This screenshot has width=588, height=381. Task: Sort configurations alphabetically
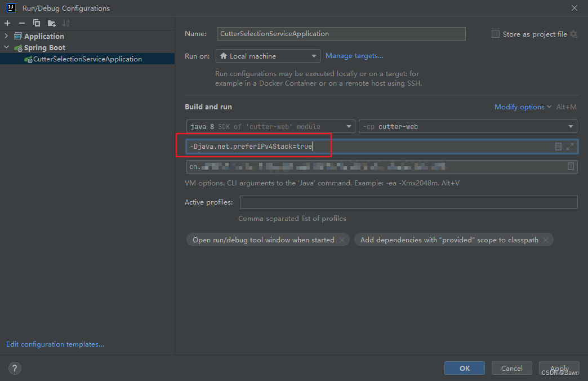coord(66,23)
